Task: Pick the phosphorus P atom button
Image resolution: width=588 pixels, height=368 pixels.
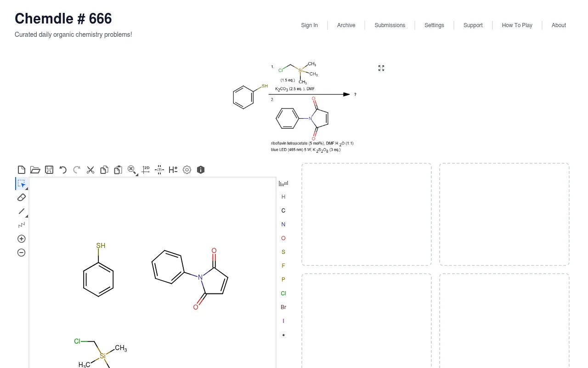Action: tap(283, 280)
